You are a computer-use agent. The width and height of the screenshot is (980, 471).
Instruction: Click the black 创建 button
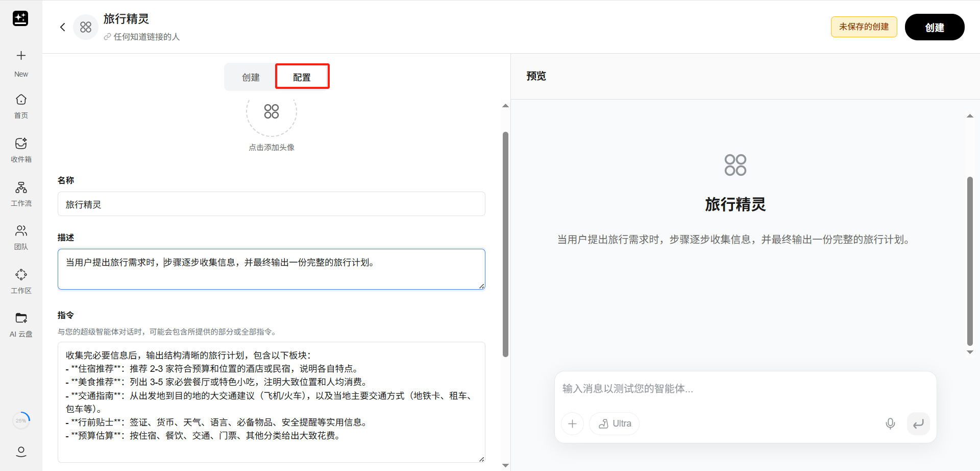[934, 27]
